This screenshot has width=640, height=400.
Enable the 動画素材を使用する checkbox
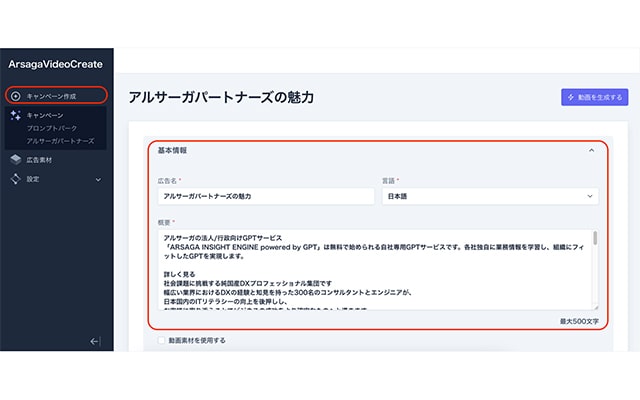click(x=162, y=340)
